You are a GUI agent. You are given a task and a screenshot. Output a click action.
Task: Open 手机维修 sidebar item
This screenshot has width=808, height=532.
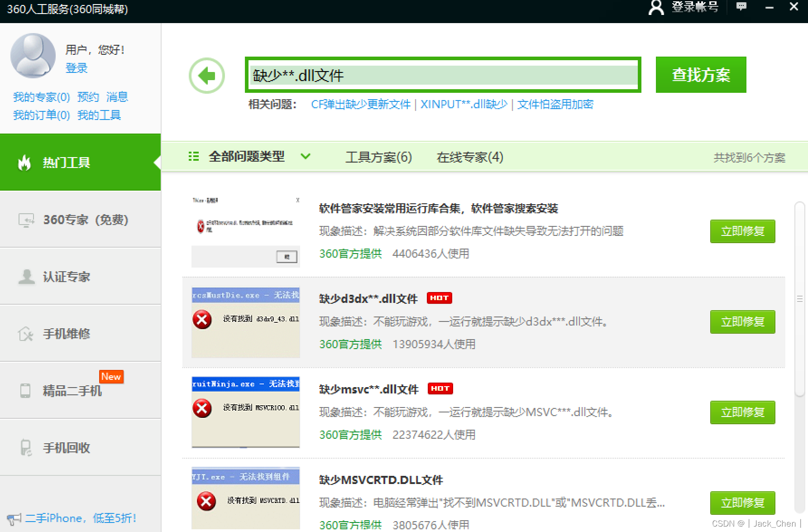click(81, 334)
